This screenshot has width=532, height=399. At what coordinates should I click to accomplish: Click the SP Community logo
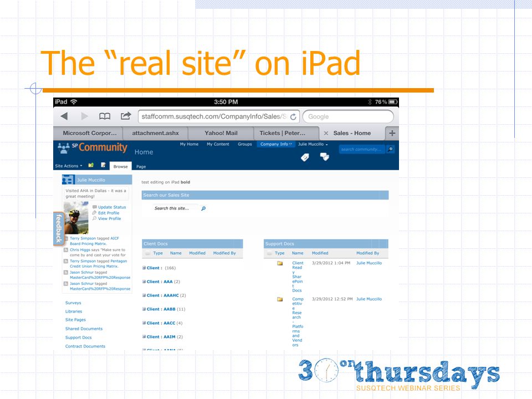coord(93,147)
